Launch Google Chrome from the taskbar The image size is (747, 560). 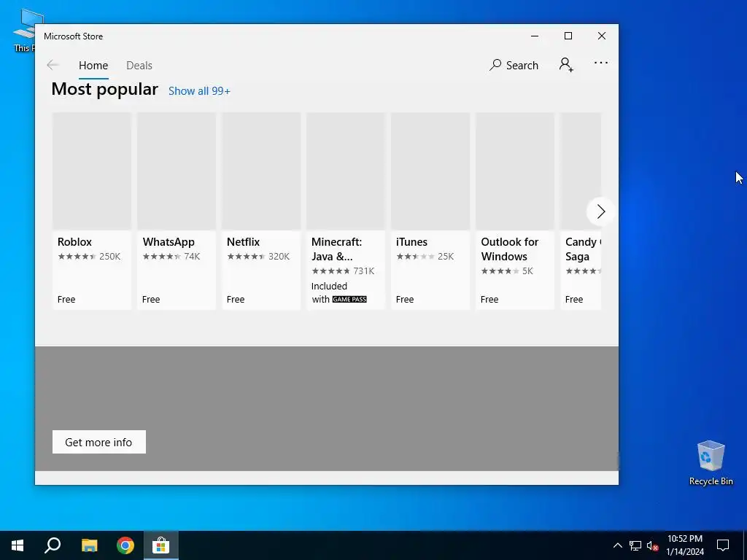coord(125,545)
